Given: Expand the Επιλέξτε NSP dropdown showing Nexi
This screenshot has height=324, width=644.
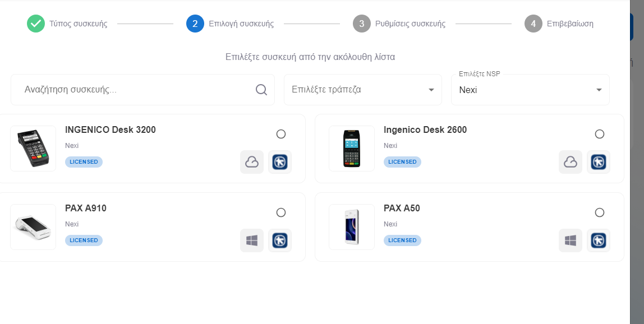Looking at the screenshot, I should 530,90.
